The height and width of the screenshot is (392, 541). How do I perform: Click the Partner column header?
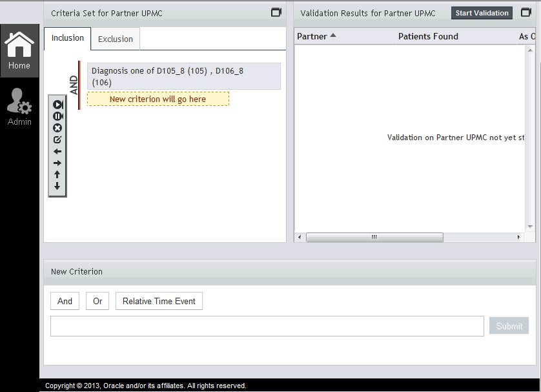point(312,37)
